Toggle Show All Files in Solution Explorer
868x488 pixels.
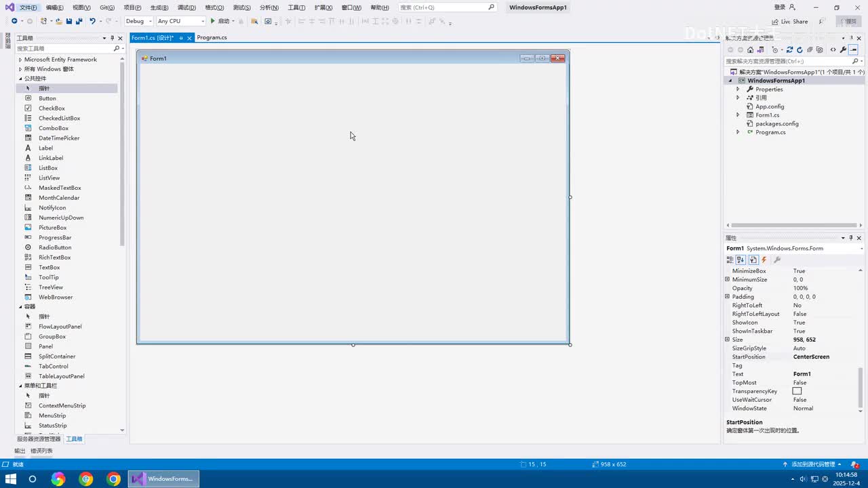click(x=820, y=49)
